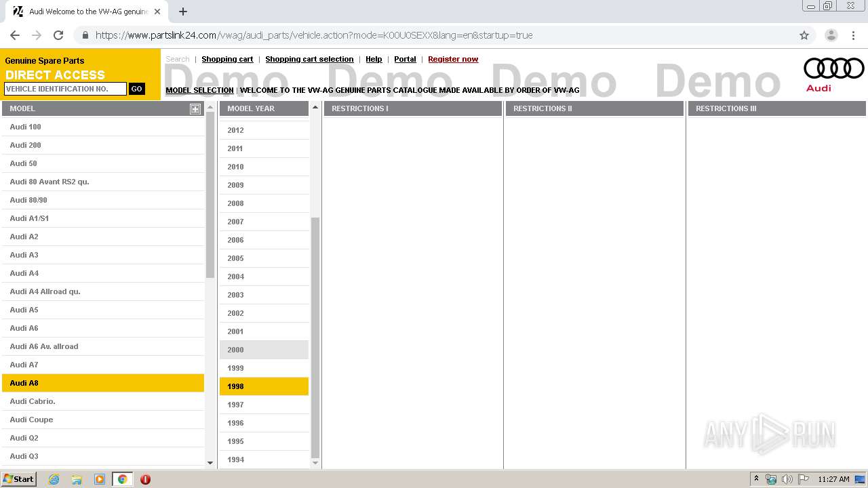Open a new browser tab with plus

point(183,12)
